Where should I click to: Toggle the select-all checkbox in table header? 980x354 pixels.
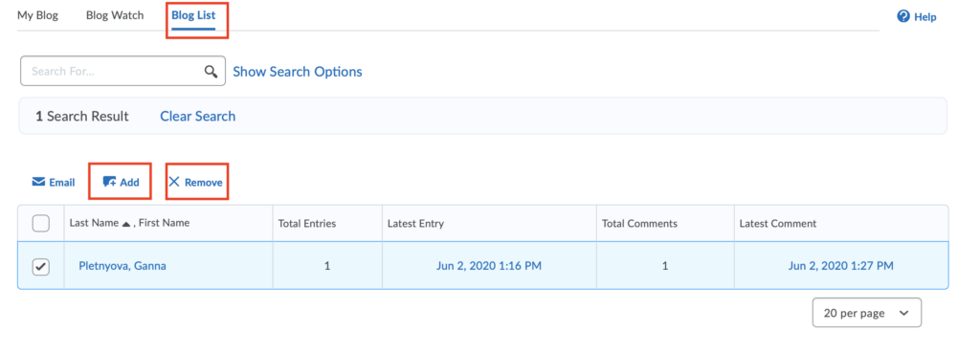(40, 223)
